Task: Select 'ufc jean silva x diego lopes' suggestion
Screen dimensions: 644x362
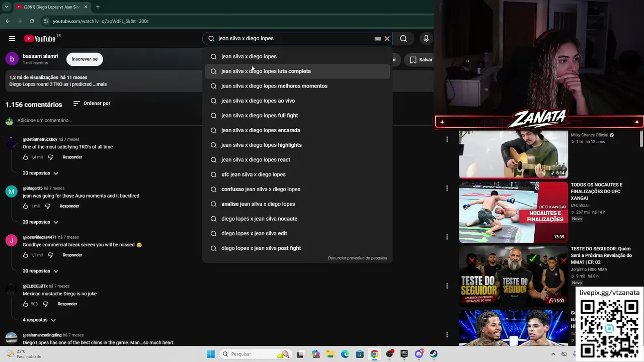Action: (x=297, y=174)
